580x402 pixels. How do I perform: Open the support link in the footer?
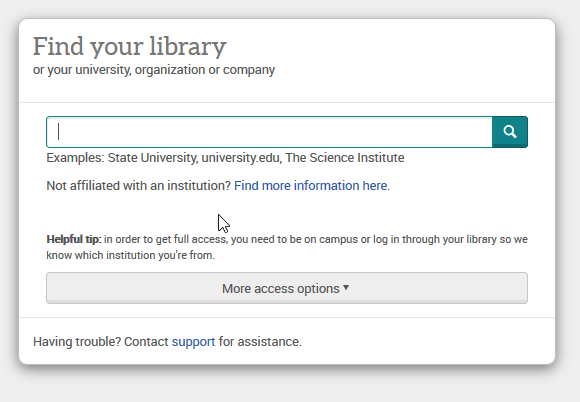tap(193, 342)
